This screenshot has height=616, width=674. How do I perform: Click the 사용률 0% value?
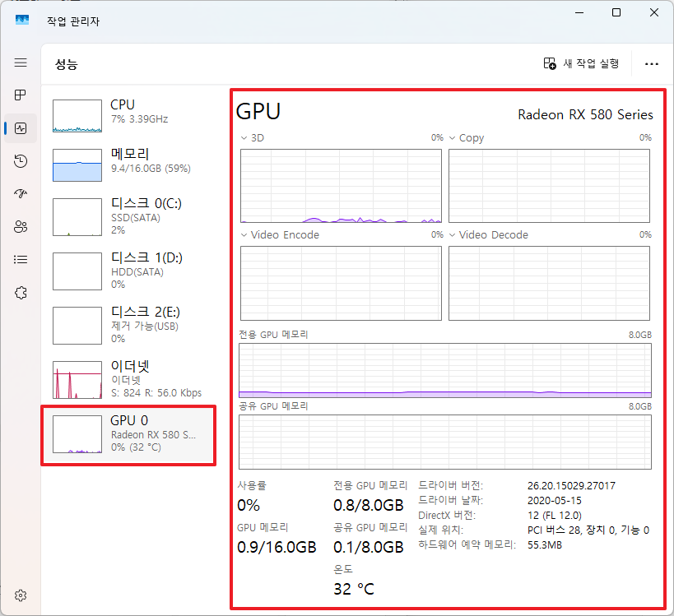coord(249,506)
